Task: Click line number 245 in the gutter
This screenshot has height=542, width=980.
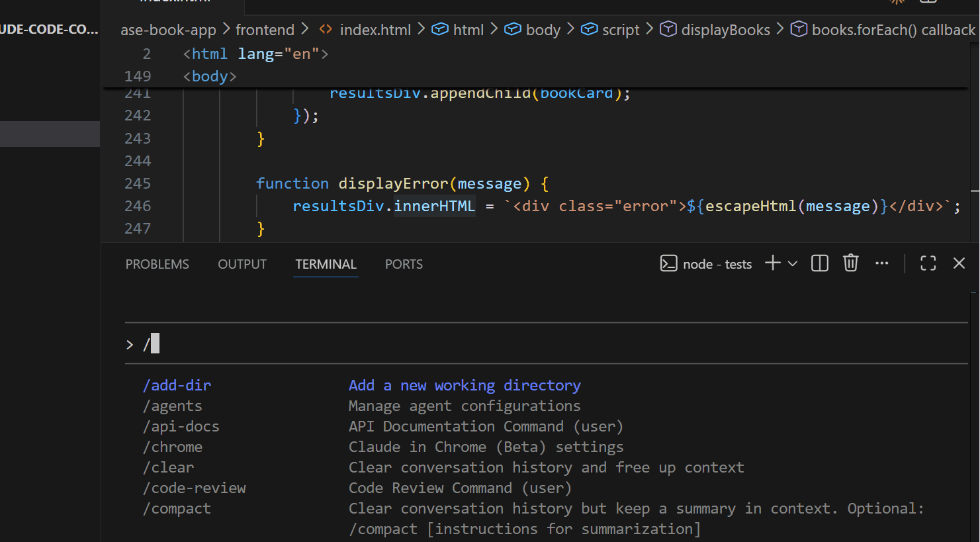Action: (138, 183)
